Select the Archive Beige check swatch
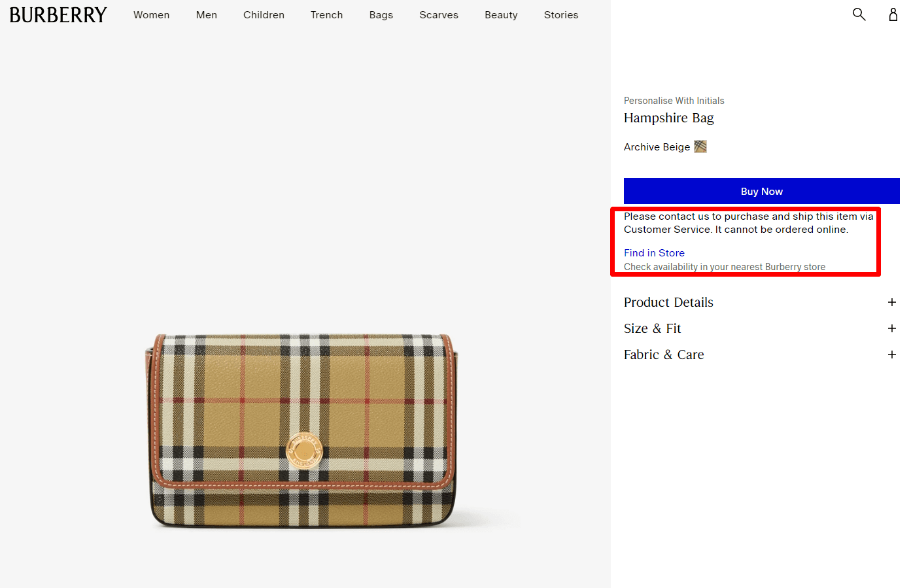This screenshot has height=588, width=911. point(700,147)
